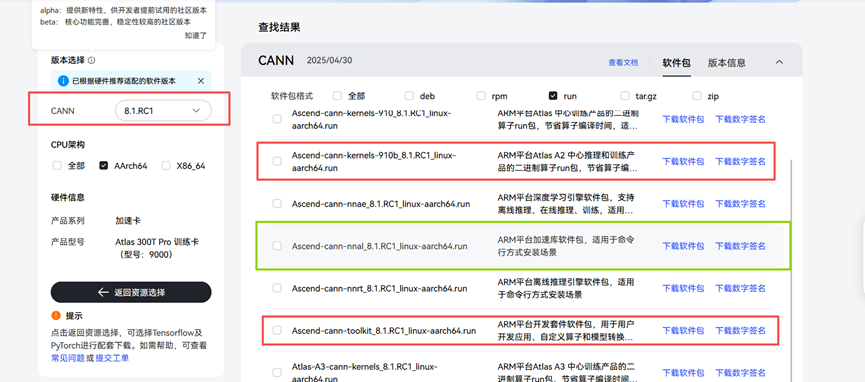Click 下载软件包 for nnae package
Viewport: 865px width, 382px height.
(683, 204)
